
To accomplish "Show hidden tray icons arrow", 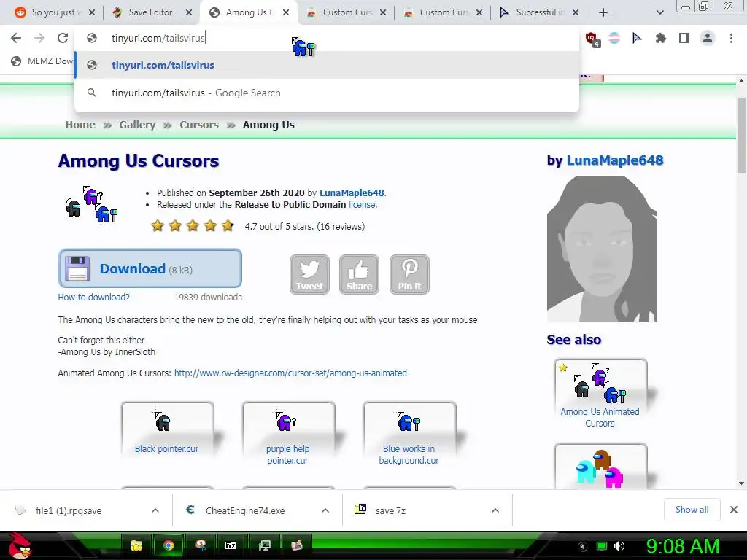I will tap(582, 546).
